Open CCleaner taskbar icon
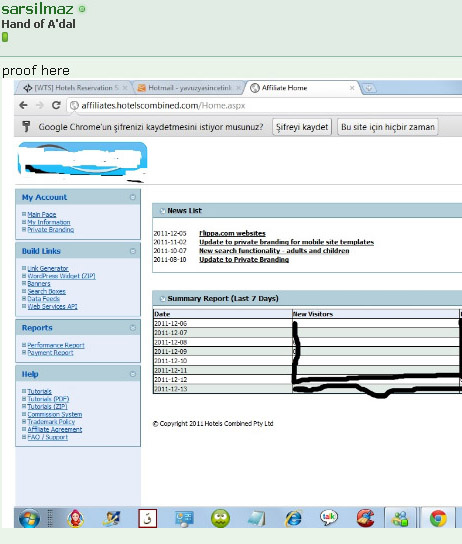This screenshot has height=544, width=462. click(365, 518)
